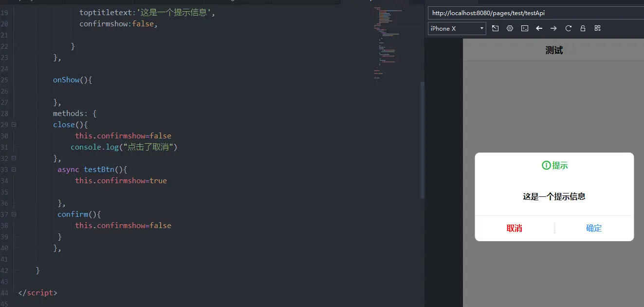Go back with the preview's left arrow
The width and height of the screenshot is (644, 307).
(539, 28)
